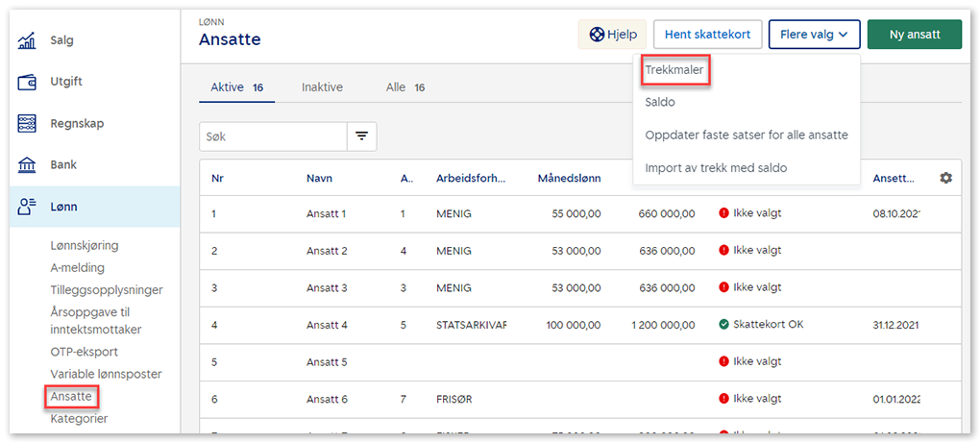This screenshot has width=980, height=443.
Task: Expand the Flere valg dropdown
Action: (x=813, y=35)
